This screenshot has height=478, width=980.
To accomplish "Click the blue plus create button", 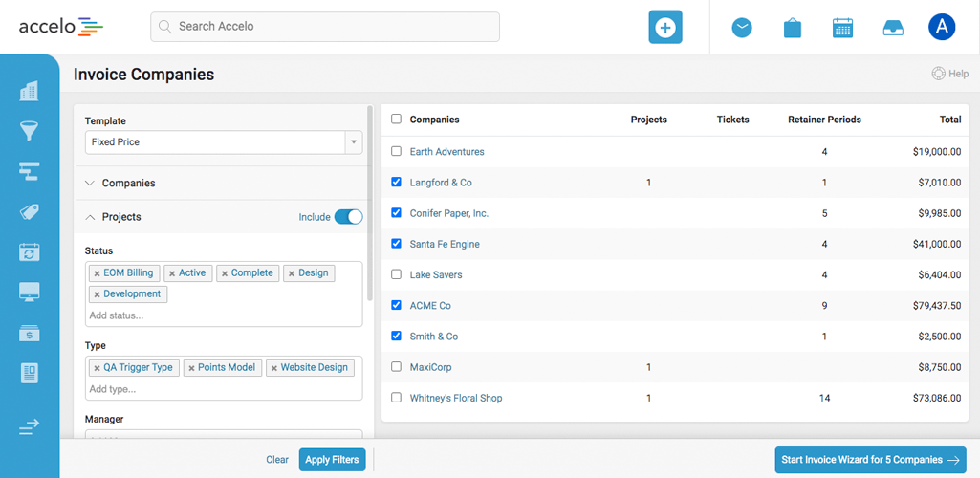I will (665, 27).
